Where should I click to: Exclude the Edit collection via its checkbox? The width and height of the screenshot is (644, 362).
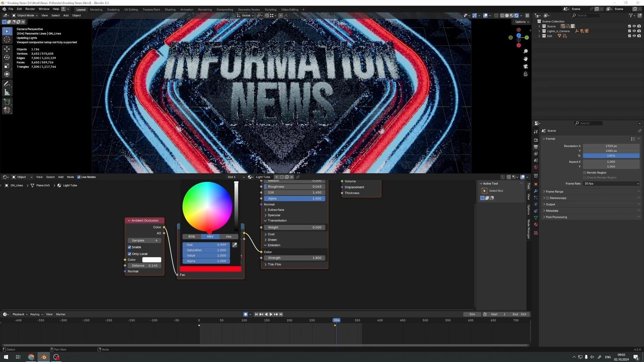(x=630, y=36)
